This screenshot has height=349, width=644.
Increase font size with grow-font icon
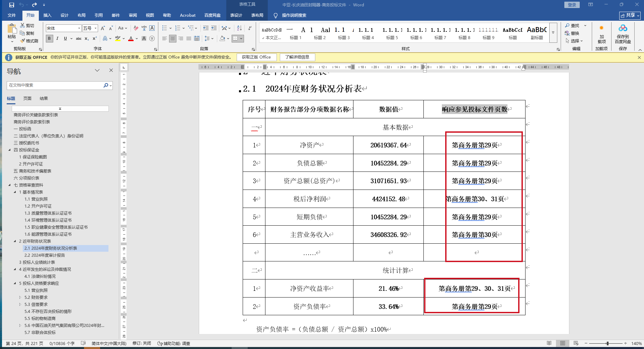coord(103,28)
